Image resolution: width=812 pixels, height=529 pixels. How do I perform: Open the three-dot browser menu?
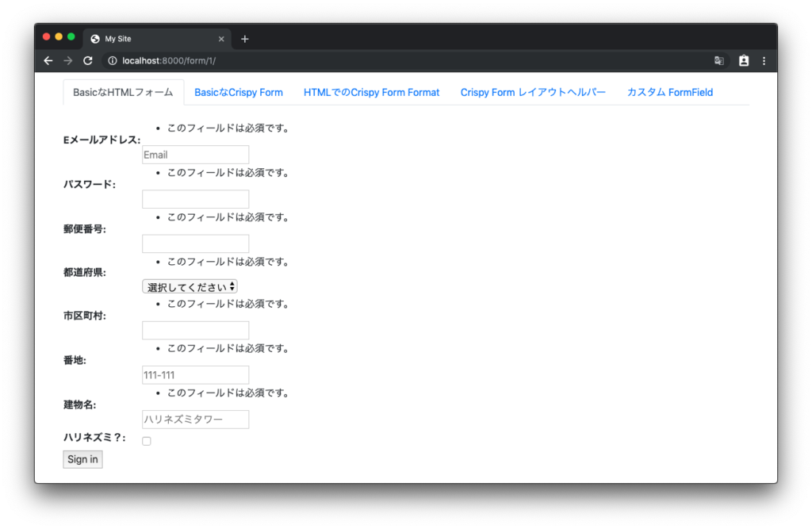pos(764,60)
